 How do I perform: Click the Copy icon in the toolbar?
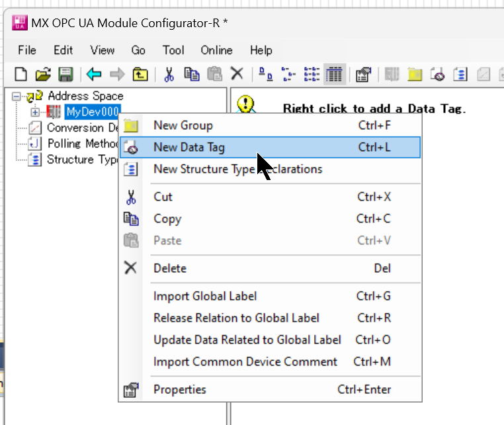coord(192,74)
